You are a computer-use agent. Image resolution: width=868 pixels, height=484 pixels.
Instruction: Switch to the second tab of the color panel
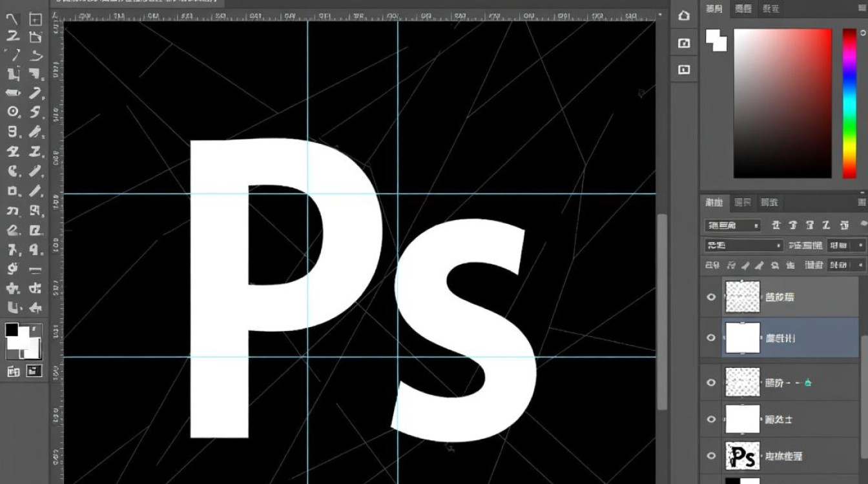[743, 9]
